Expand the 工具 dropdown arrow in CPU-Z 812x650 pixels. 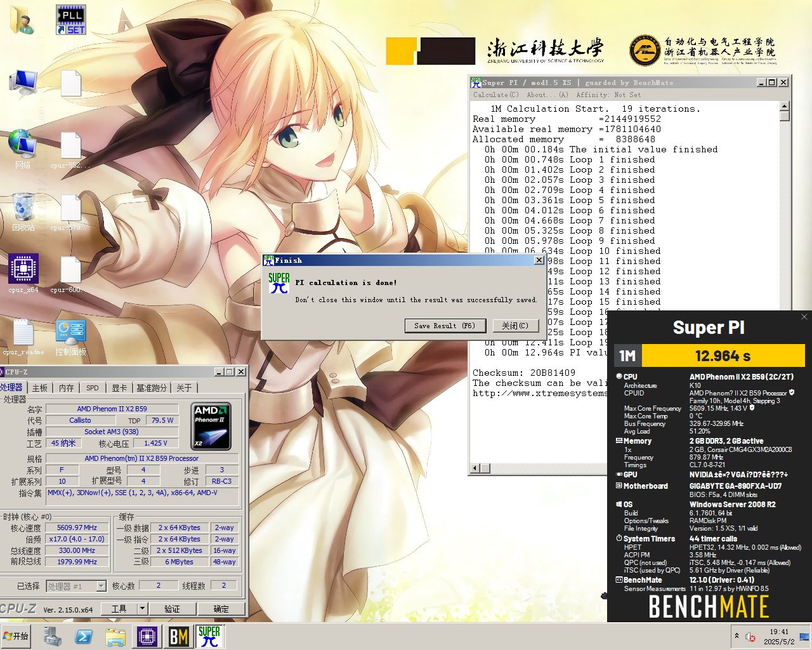[x=142, y=609]
